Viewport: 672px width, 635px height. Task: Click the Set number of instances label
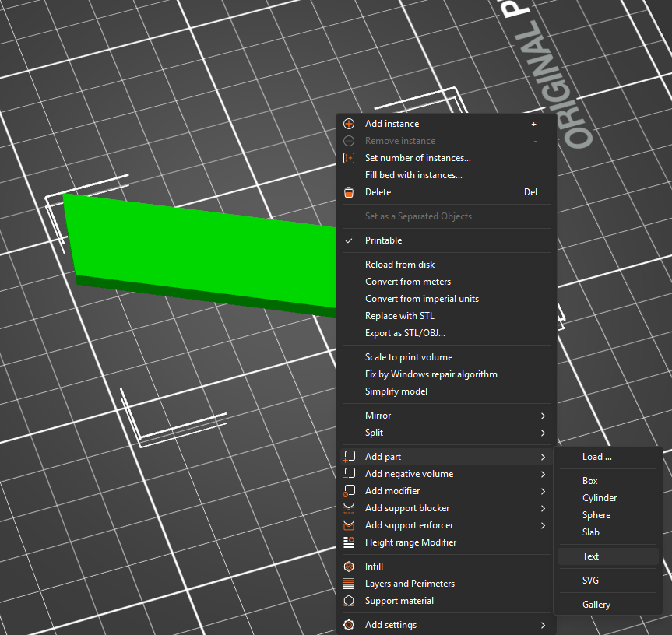(x=418, y=158)
